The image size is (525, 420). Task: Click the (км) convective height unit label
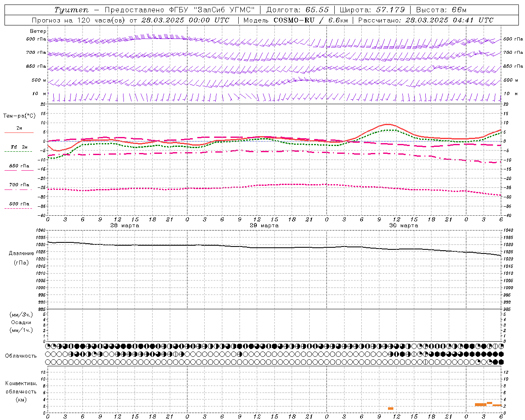21,399
